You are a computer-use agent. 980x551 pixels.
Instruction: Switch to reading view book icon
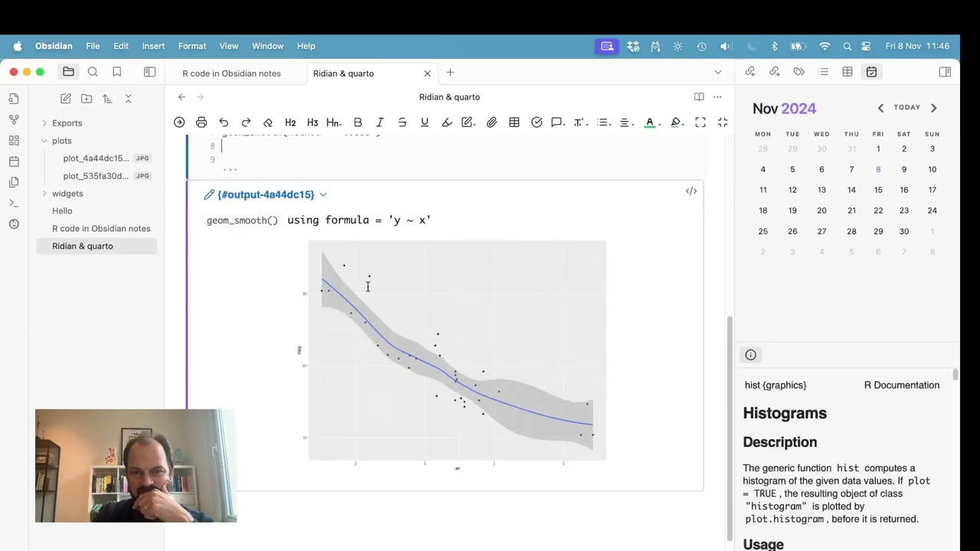[699, 97]
